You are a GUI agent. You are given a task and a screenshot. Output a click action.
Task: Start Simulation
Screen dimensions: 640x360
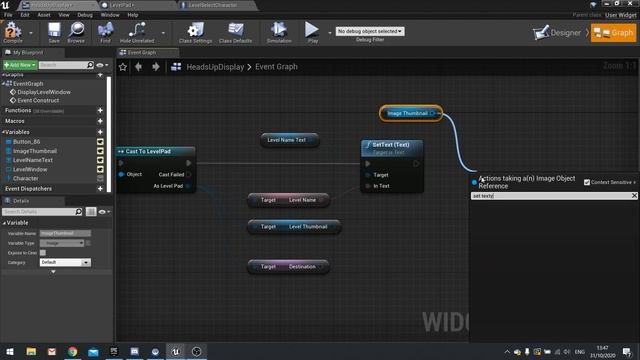pyautogui.click(x=279, y=32)
